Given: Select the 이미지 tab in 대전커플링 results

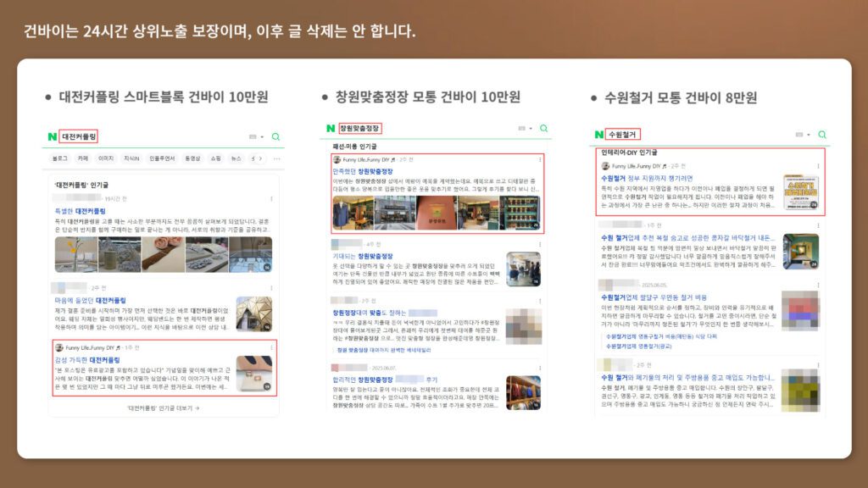Looking at the screenshot, I should (x=106, y=158).
